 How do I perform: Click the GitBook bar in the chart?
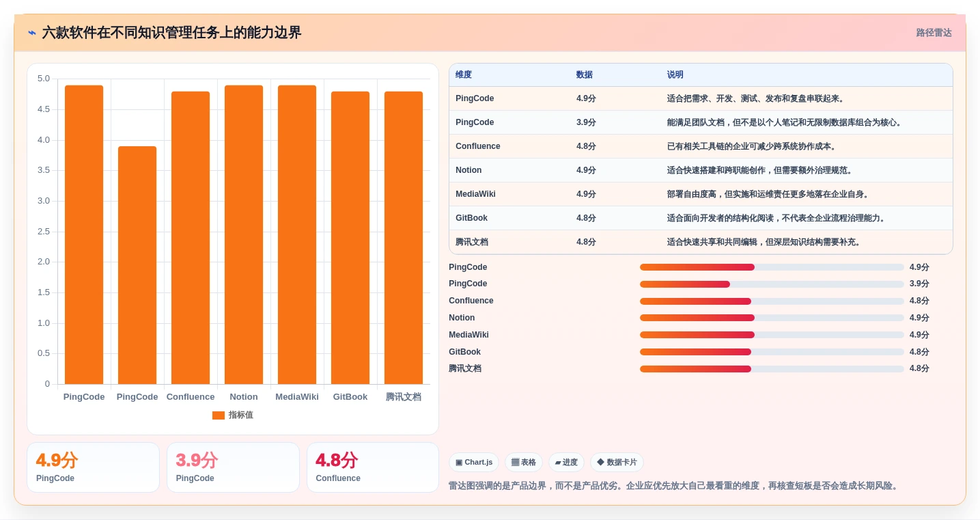pos(350,238)
